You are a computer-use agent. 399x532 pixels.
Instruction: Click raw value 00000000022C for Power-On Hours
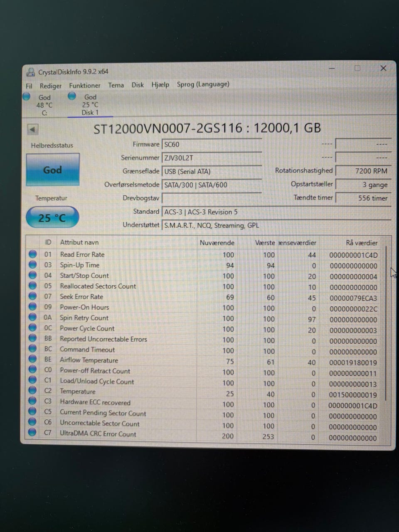353,309
